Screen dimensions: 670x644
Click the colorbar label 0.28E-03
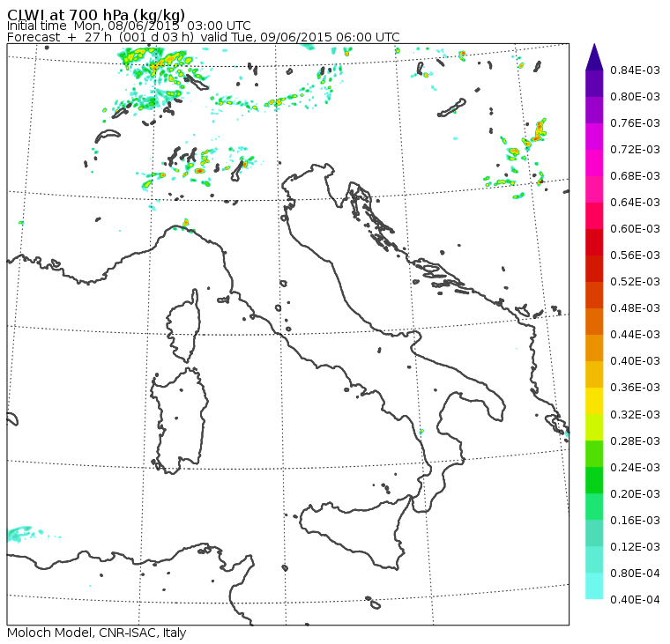[x=635, y=441]
